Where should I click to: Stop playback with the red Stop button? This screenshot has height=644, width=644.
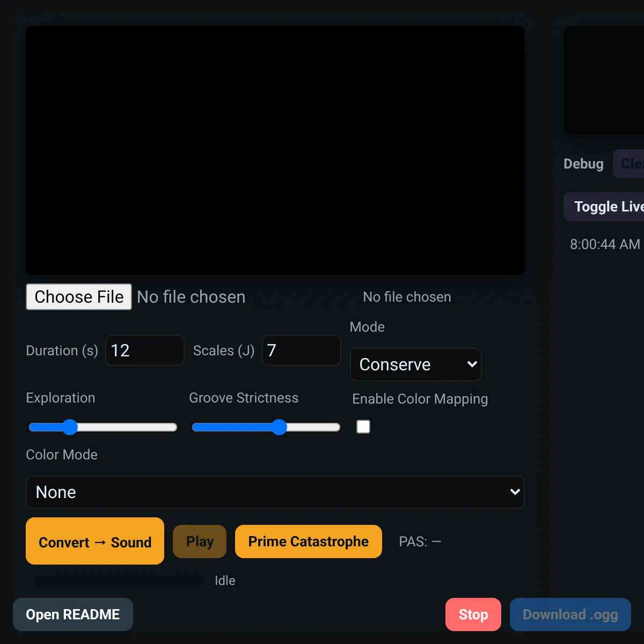473,614
